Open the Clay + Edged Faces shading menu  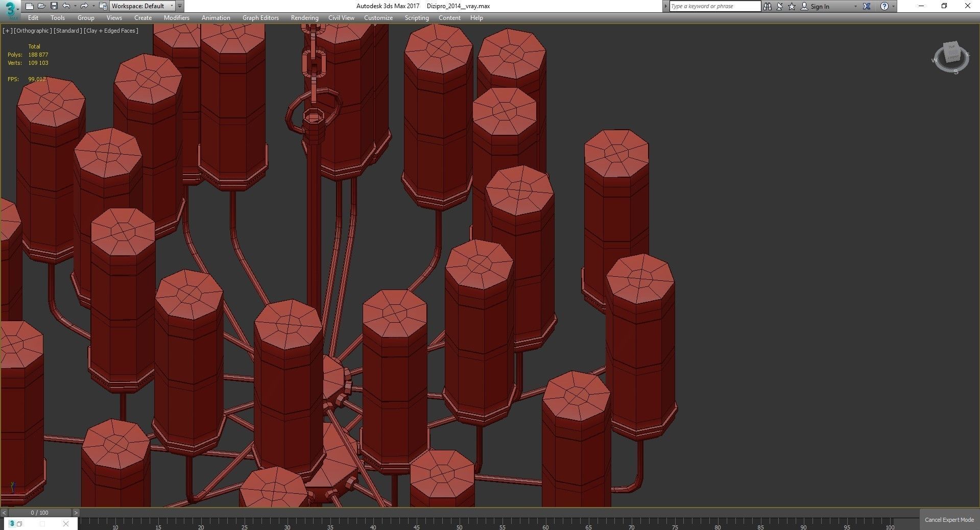[111, 31]
